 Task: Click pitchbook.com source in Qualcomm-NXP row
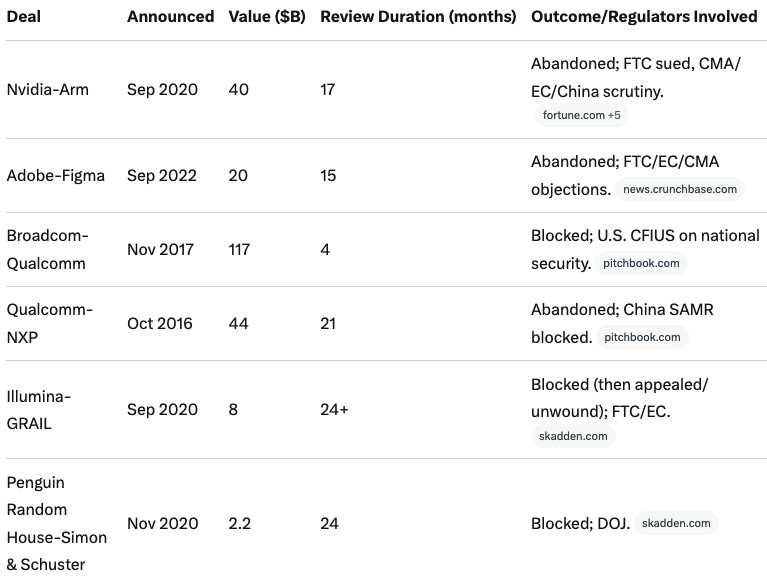[x=642, y=337]
